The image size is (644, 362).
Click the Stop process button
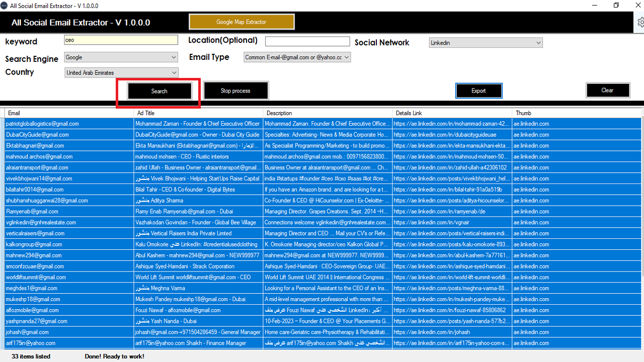(x=235, y=90)
